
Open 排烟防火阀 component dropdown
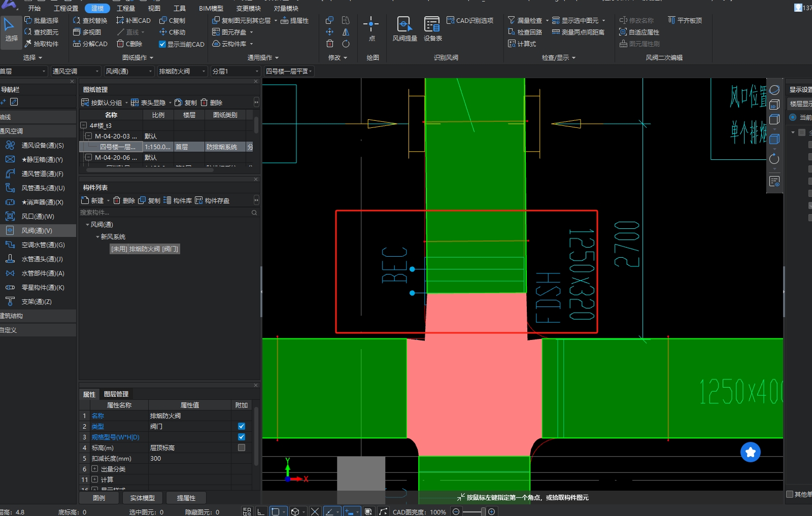pos(182,71)
